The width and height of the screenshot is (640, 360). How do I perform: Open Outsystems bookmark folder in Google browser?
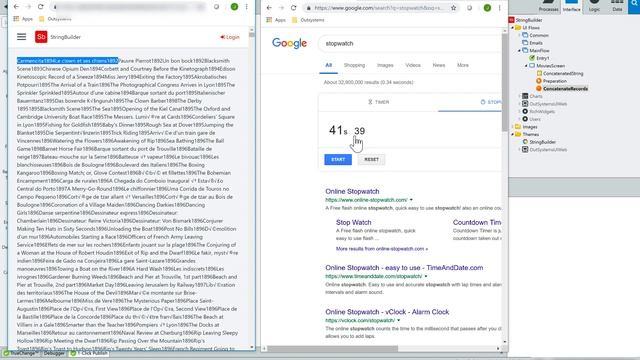pos(308,20)
